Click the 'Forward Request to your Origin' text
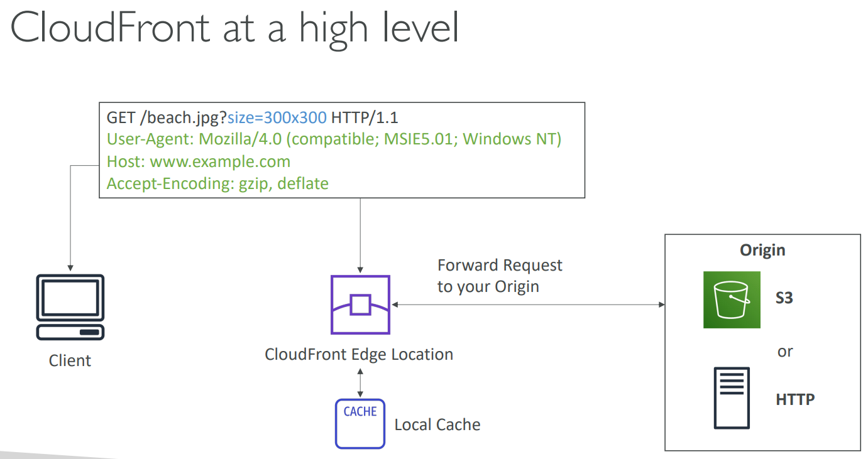 pos(500,276)
